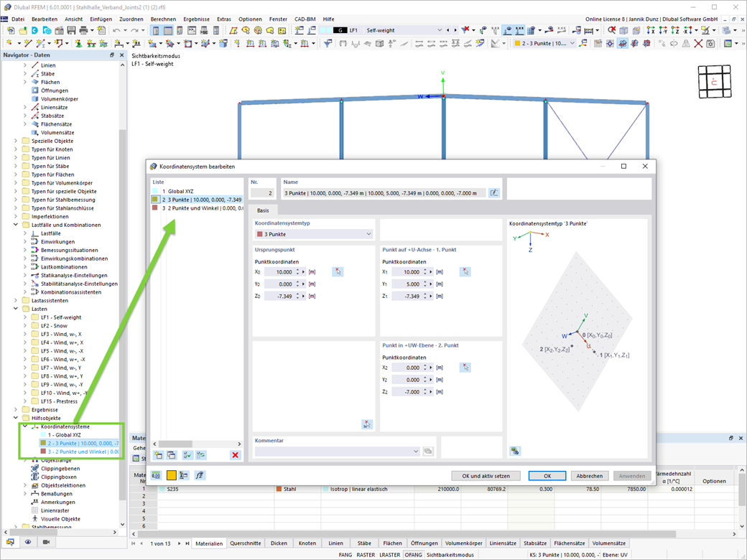Click the view icon under preview graphic

coord(514,450)
